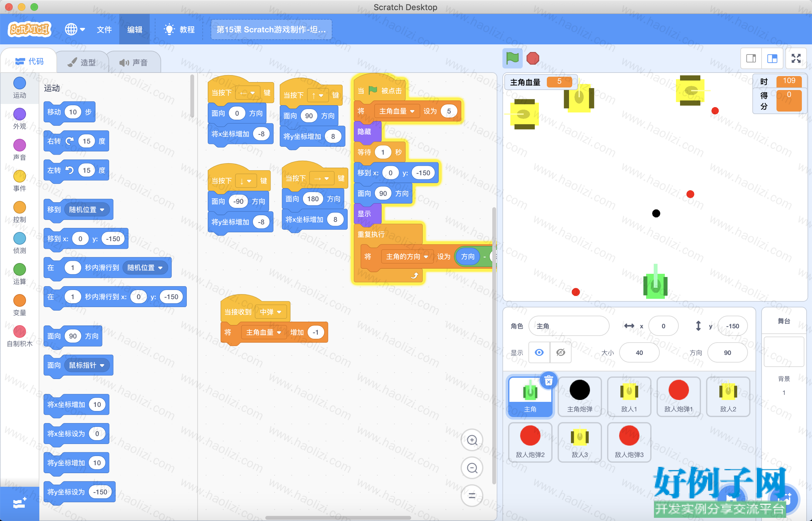Select the 侦测 block category
The height and width of the screenshot is (521, 812).
(x=20, y=243)
